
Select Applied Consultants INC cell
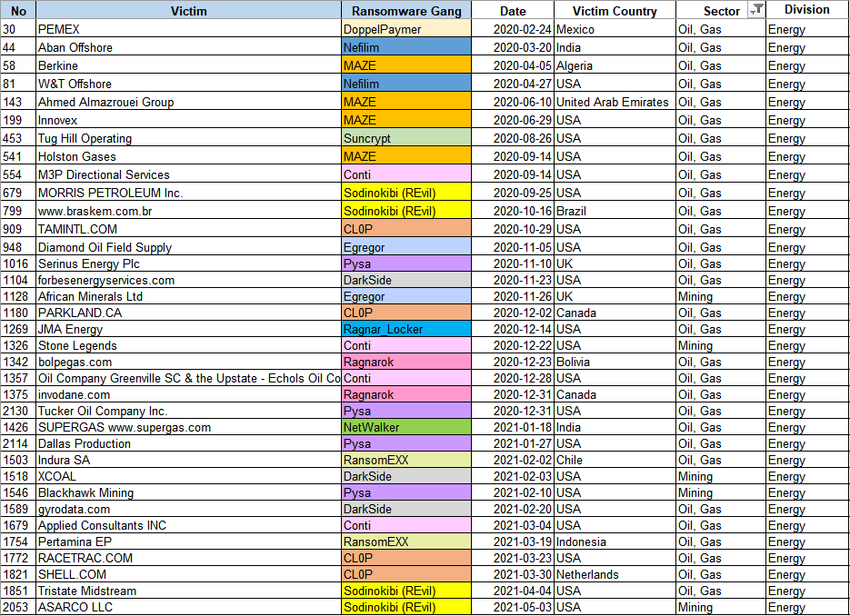189,525
